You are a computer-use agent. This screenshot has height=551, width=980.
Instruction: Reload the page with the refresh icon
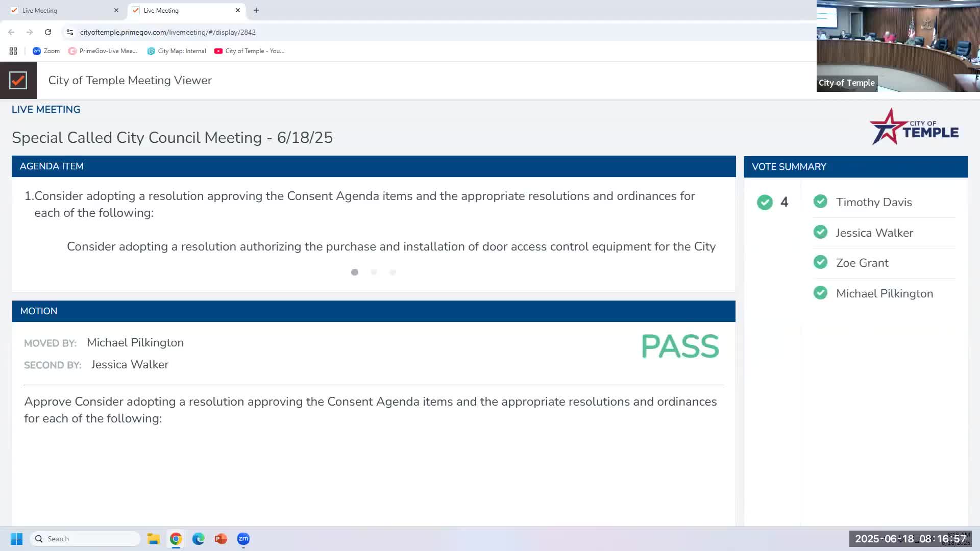[48, 32]
